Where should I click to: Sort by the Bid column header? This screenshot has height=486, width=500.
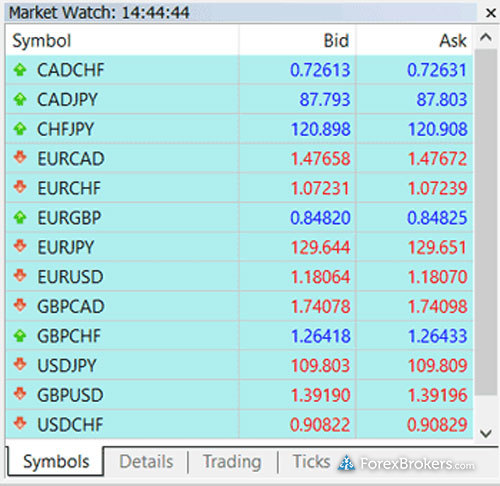pos(298,41)
